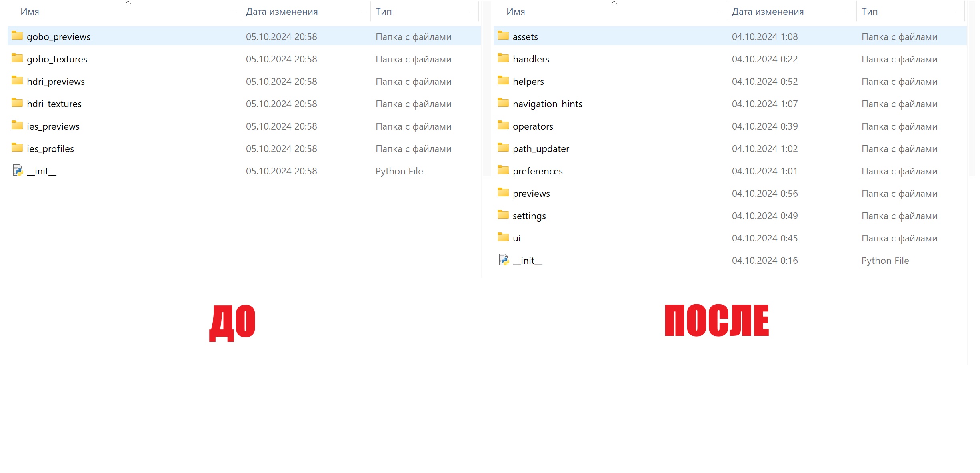Sort left list by Тип column header
Image resolution: width=980 pixels, height=473 pixels.
(384, 12)
